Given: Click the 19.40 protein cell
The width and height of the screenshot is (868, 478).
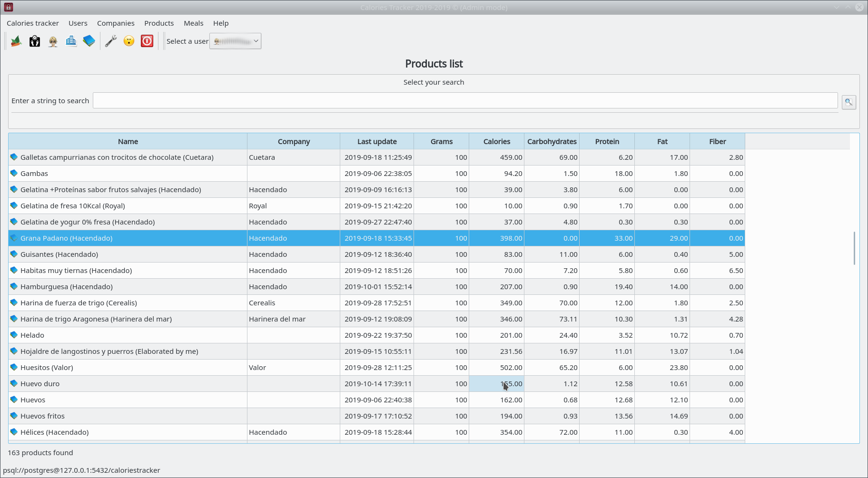Looking at the screenshot, I should 607,286.
